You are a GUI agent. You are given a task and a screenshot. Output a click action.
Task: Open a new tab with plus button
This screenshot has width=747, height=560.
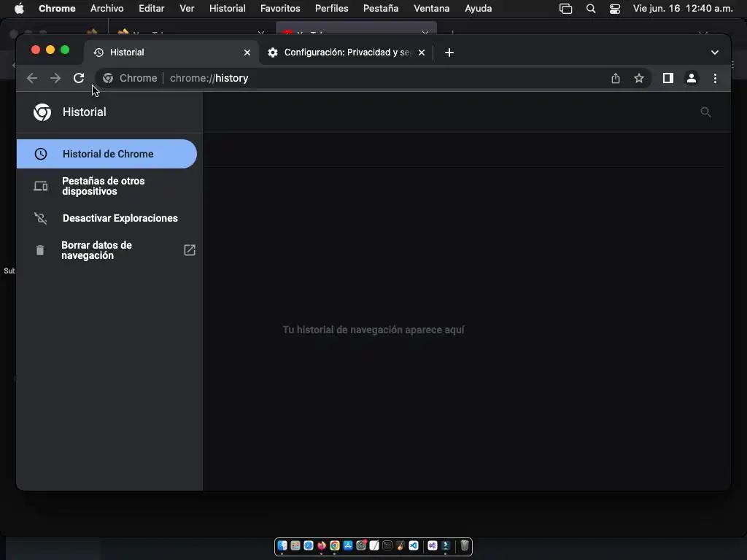click(x=449, y=52)
